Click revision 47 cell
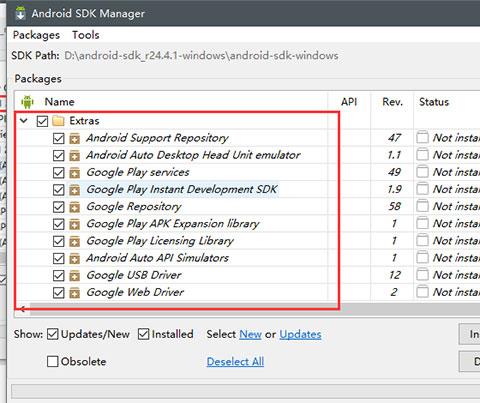 pos(394,138)
